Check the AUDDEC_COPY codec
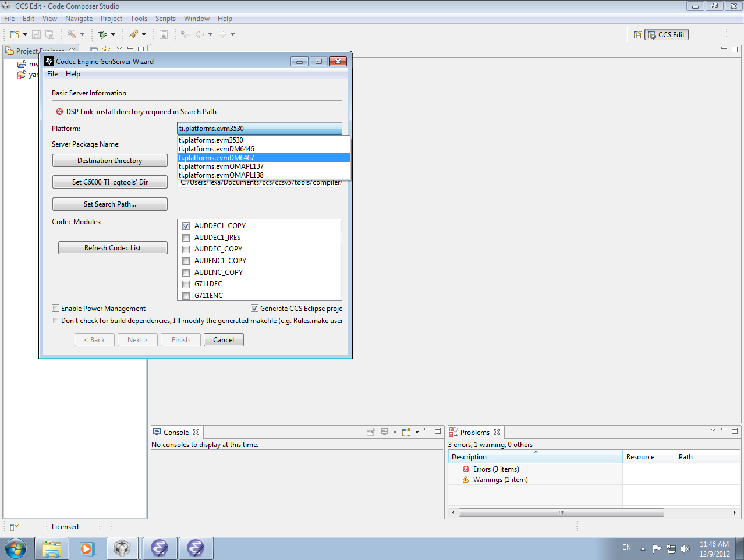Image resolution: width=744 pixels, height=560 pixels. 186,249
